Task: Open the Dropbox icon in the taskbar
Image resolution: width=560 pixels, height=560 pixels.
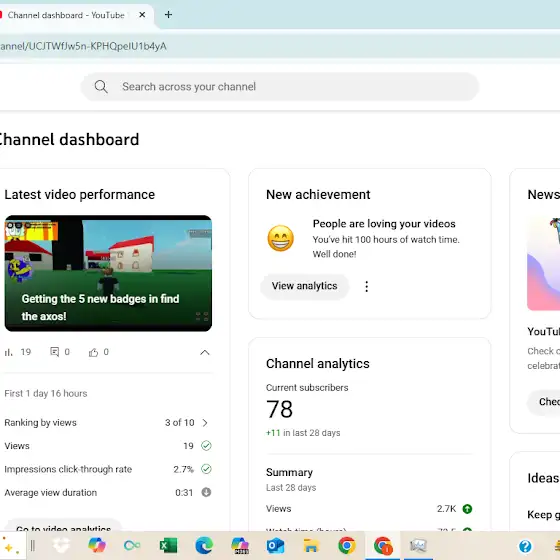Action: point(61,546)
